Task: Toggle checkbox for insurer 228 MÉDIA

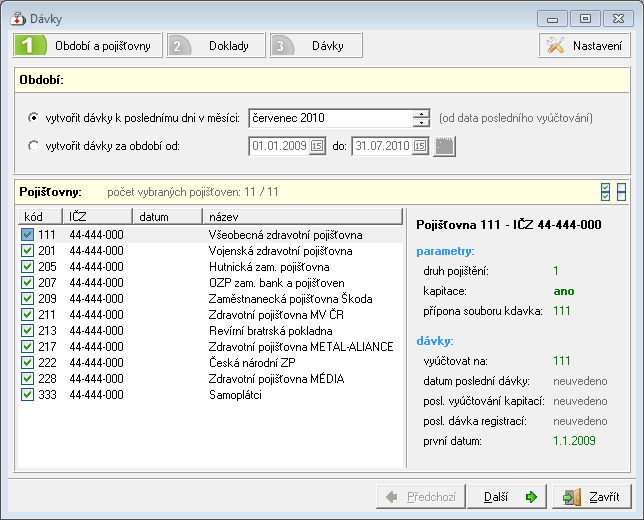Action: click(x=28, y=379)
